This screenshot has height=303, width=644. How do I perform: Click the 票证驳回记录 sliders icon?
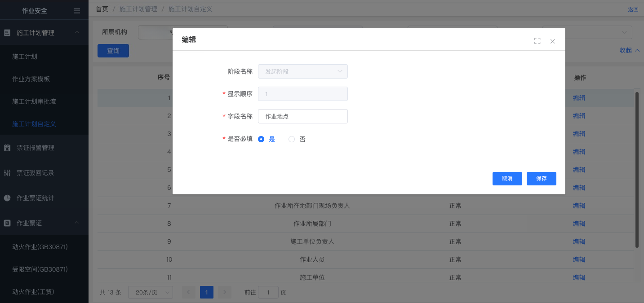7,173
